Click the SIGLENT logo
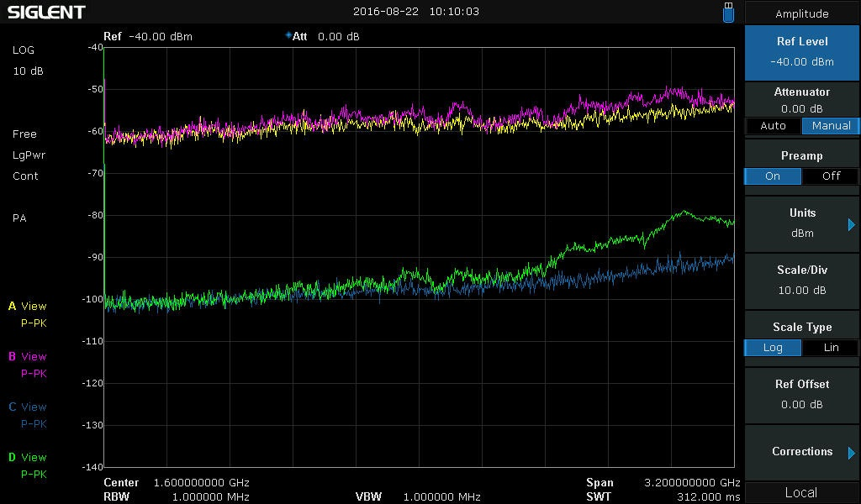Viewport: 861px width, 504px height. click(46, 12)
